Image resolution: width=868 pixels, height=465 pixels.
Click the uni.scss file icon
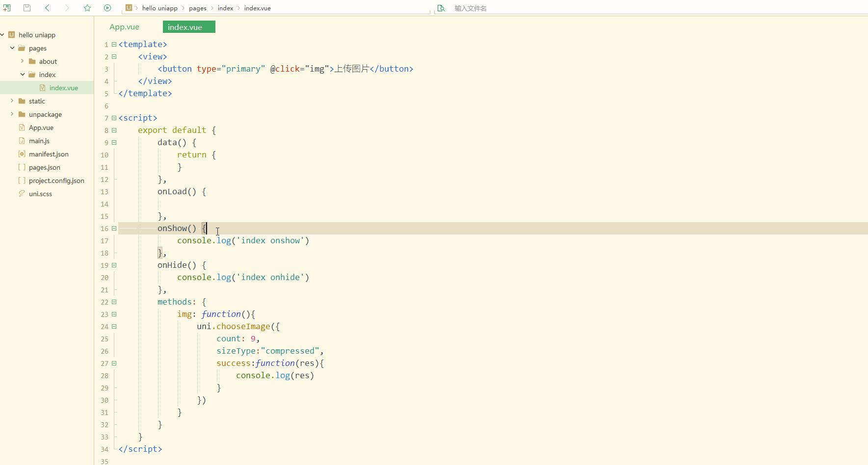(22, 194)
